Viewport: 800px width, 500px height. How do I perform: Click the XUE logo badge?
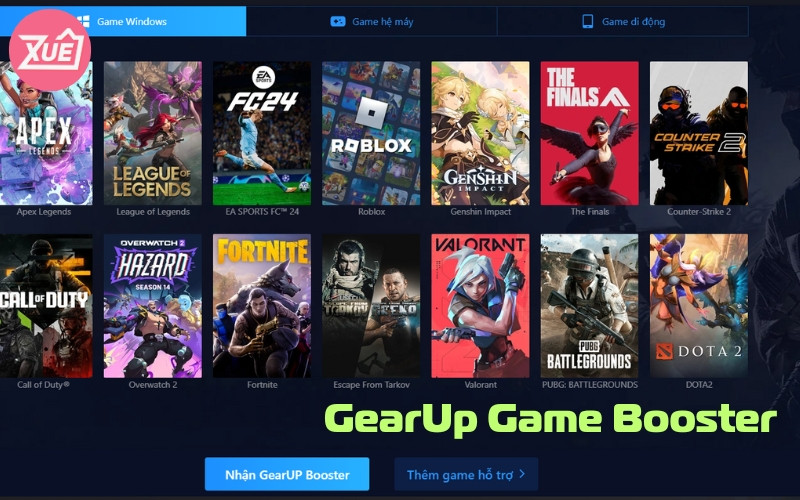[49, 50]
